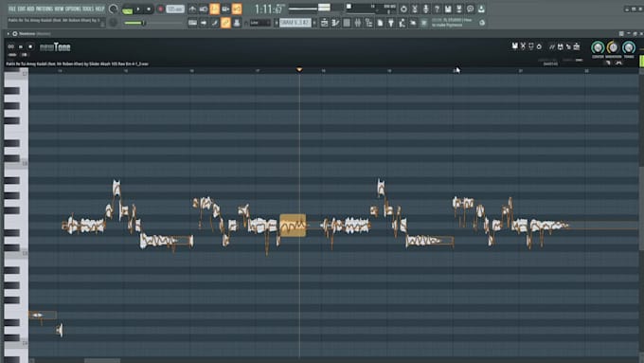Image resolution: width=644 pixels, height=363 pixels.
Task: Open the PATTERNS menu
Action: [x=44, y=9]
